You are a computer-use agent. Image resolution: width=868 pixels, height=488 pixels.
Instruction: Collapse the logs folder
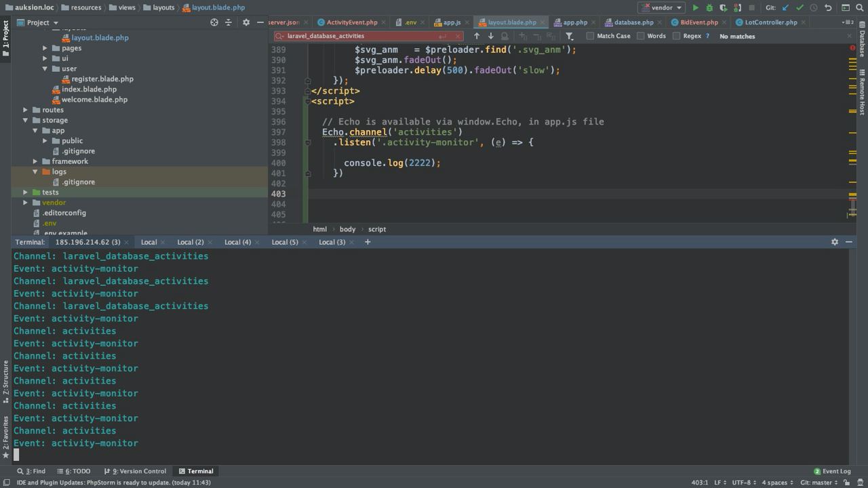(35, 171)
